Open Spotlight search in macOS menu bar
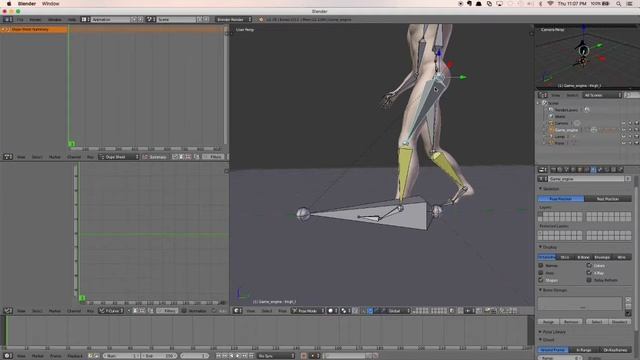The width and height of the screenshot is (640, 360). pyautogui.click(x=619, y=4)
